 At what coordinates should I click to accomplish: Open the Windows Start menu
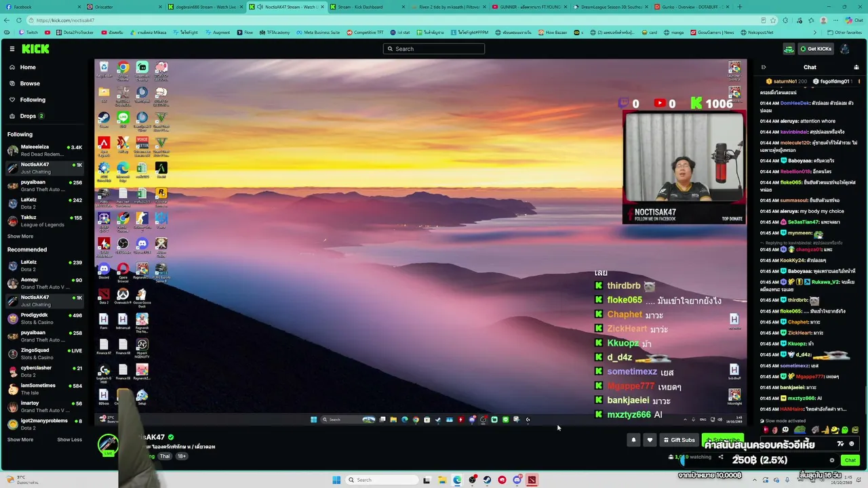[336, 480]
